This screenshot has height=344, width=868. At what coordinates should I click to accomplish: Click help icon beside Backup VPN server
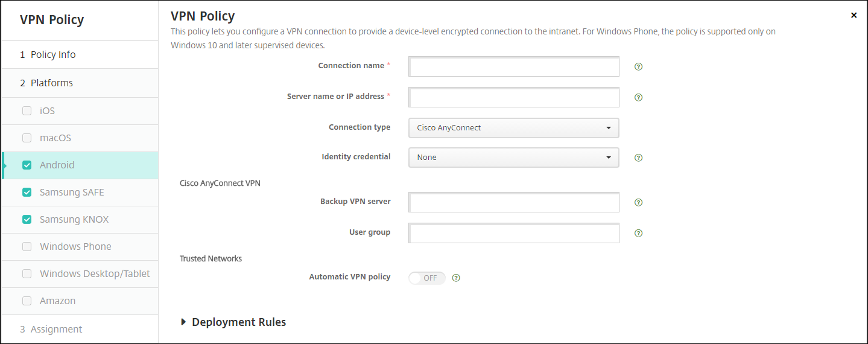[x=638, y=202]
